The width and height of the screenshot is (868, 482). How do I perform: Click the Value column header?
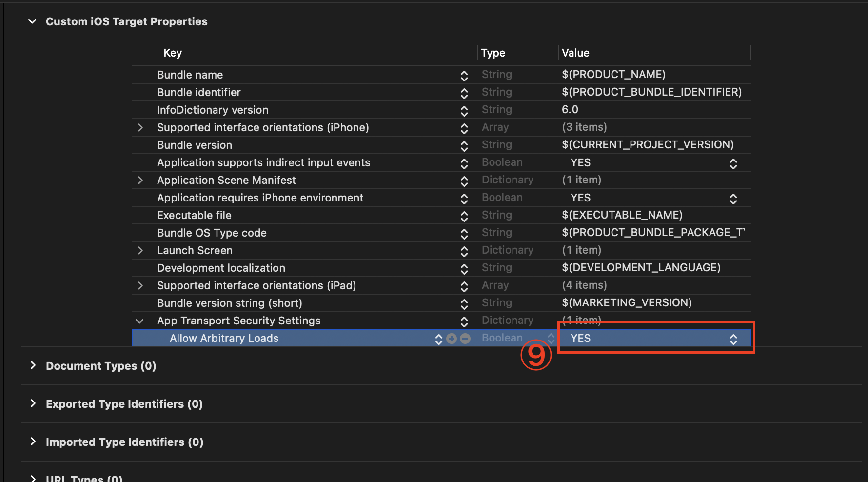click(575, 53)
